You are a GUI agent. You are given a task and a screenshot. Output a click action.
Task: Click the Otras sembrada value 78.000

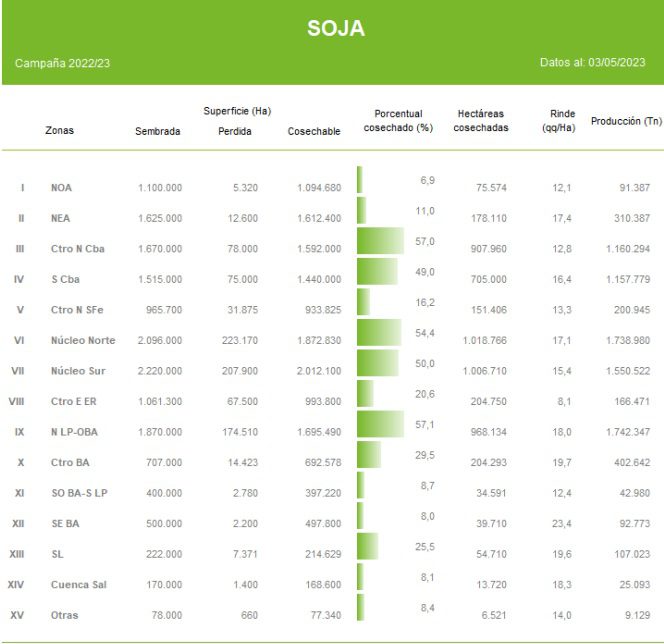(162, 615)
